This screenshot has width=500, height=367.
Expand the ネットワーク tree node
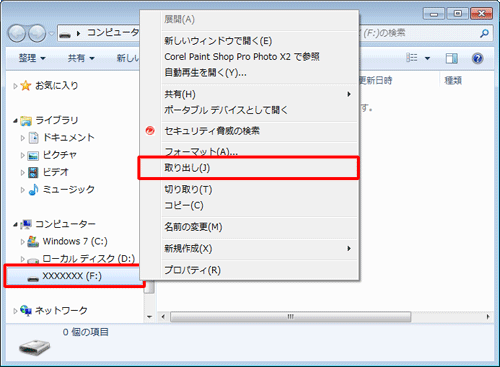(15, 311)
